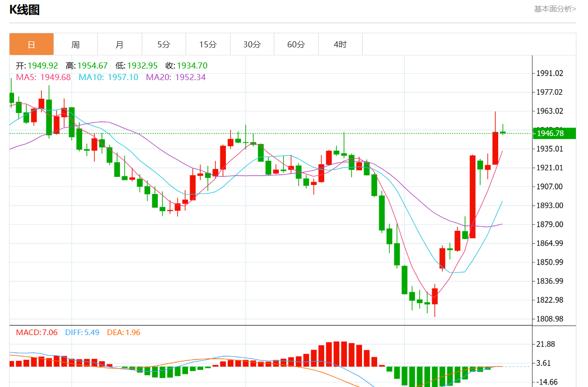This screenshot has width=588, height=387.
Task: Click the MA10: 1957.10 label
Action: (x=108, y=77)
